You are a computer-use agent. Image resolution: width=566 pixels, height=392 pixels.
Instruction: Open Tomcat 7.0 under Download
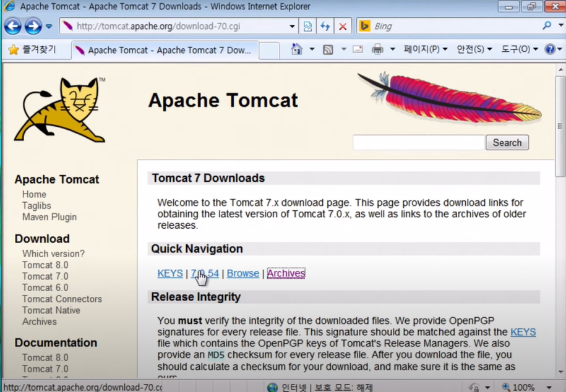tap(45, 276)
